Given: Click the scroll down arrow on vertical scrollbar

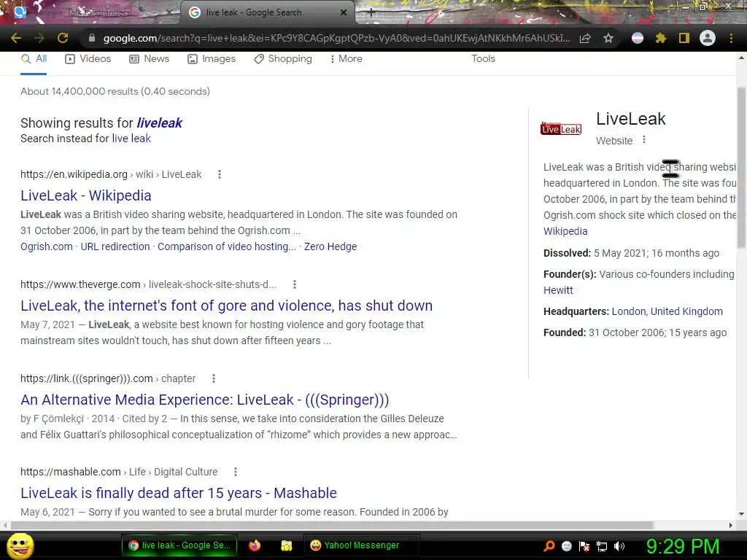Looking at the screenshot, I should tap(741, 514).
